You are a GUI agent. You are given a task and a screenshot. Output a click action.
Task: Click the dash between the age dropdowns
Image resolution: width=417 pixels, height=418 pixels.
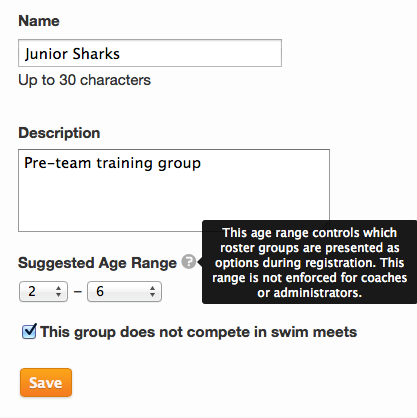[x=78, y=292]
